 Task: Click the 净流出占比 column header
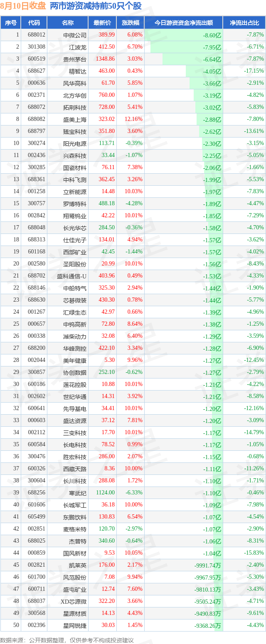(244, 23)
